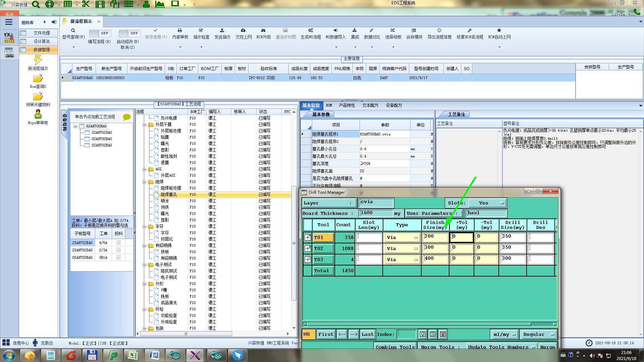Click the 数据对比 toolbar icon
This screenshot has width=644, height=362.
point(372,31)
